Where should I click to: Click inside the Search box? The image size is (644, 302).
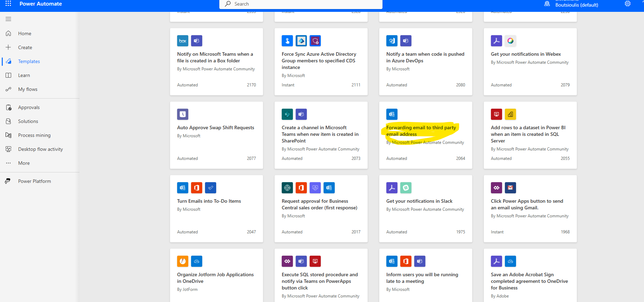[x=301, y=4]
